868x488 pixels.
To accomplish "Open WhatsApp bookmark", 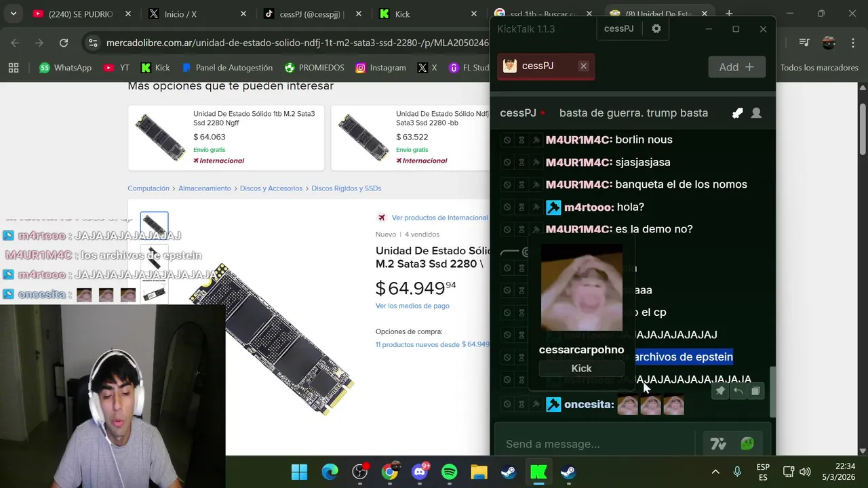I will tap(65, 68).
